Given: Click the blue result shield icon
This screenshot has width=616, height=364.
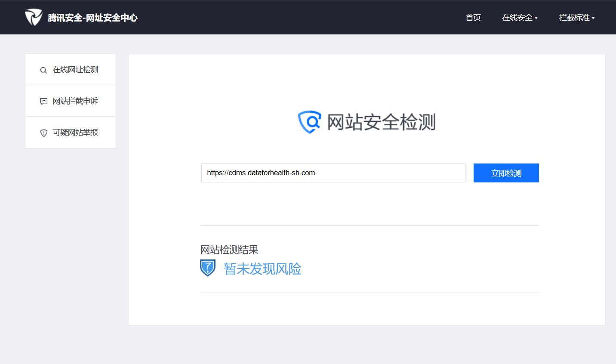Looking at the screenshot, I should coord(208,268).
